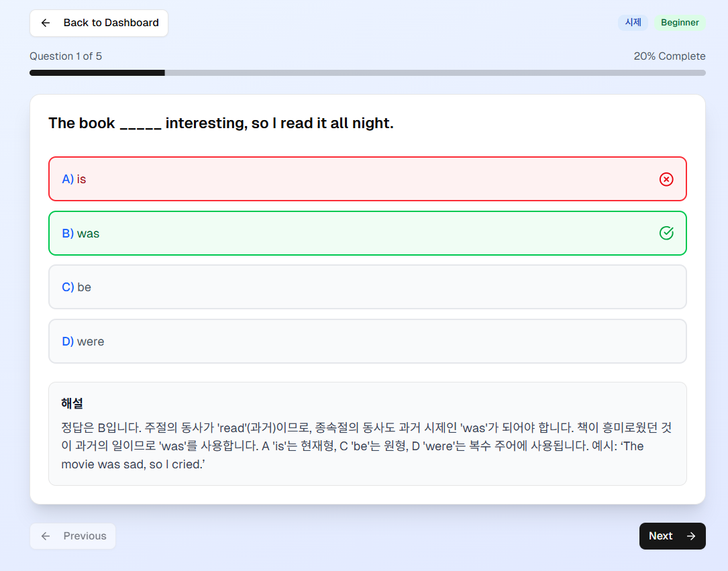Choose answer option C) be
Image resolution: width=728 pixels, height=571 pixels.
(367, 287)
